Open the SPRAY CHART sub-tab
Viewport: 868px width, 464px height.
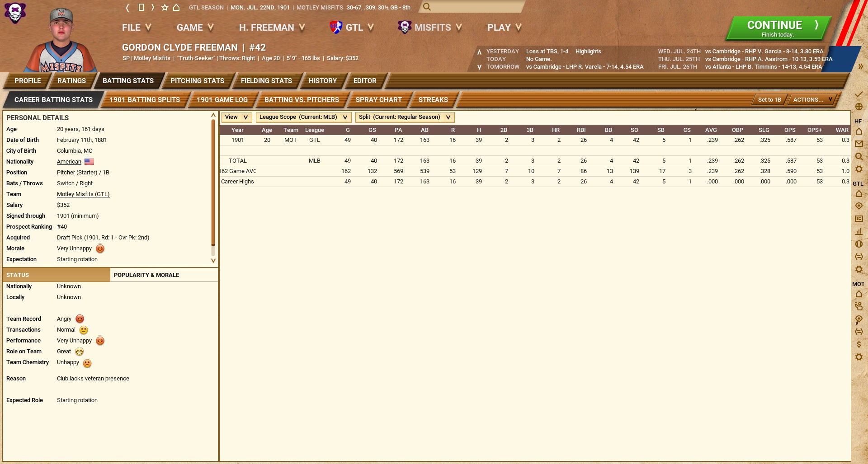[x=378, y=100]
